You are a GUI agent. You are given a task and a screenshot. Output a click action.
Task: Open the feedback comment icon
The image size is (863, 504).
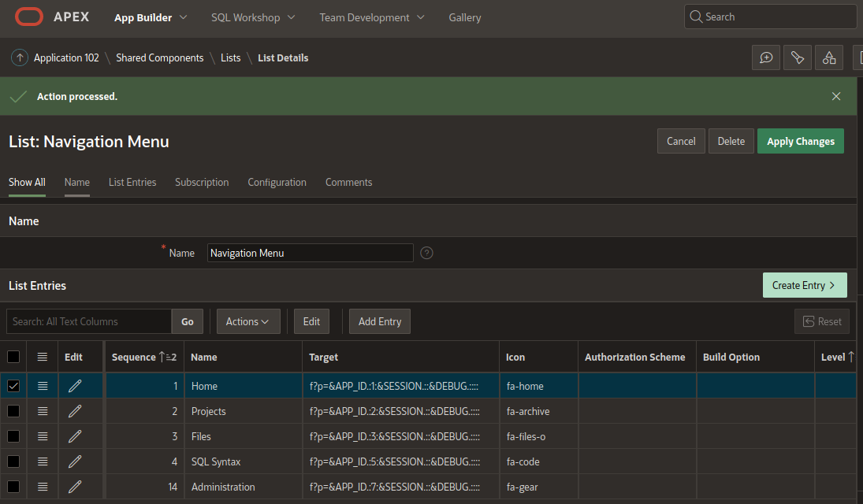pos(766,57)
